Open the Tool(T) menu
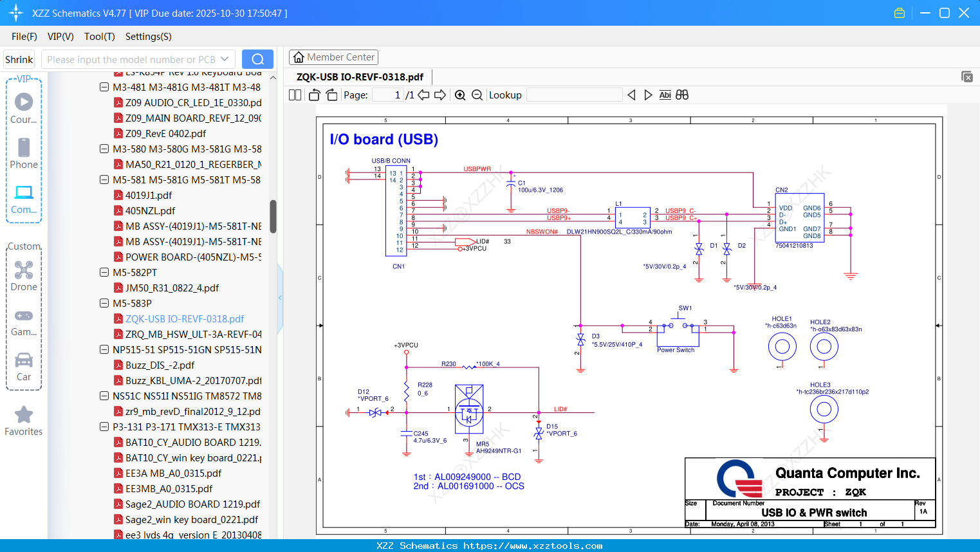The image size is (980, 552). tap(100, 37)
